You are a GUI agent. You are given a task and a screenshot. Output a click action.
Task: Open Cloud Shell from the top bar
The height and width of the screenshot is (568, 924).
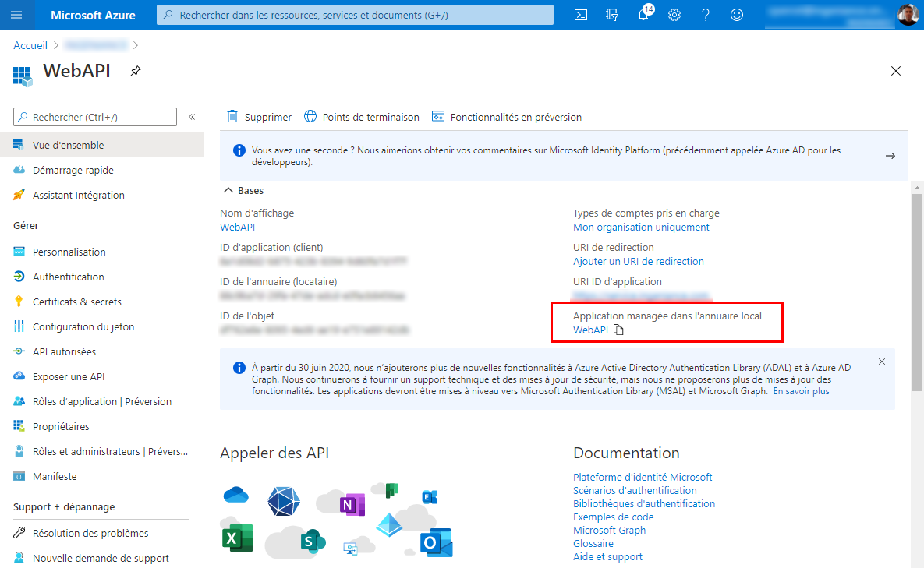tap(581, 15)
